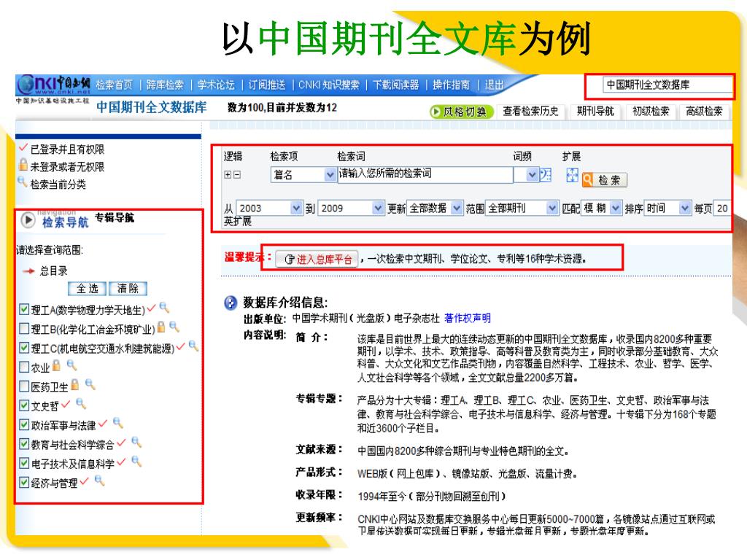Click magnifier icon beside 政治军事与法律 row
Image resolution: width=747 pixels, height=560 pixels.
pyautogui.click(x=118, y=423)
